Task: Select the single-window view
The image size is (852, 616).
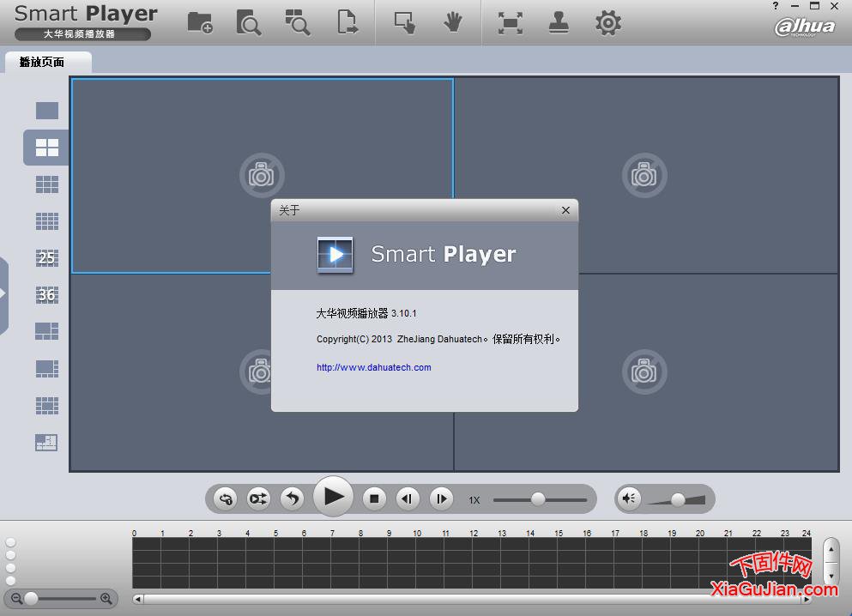Action: [x=46, y=110]
